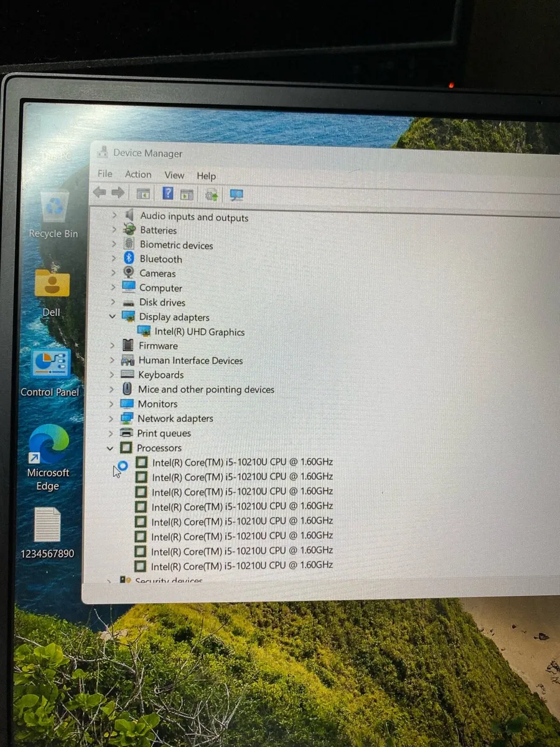Click the Back arrow in Device Manager toolbar
Image resolution: width=560 pixels, height=747 pixels.
(x=100, y=193)
